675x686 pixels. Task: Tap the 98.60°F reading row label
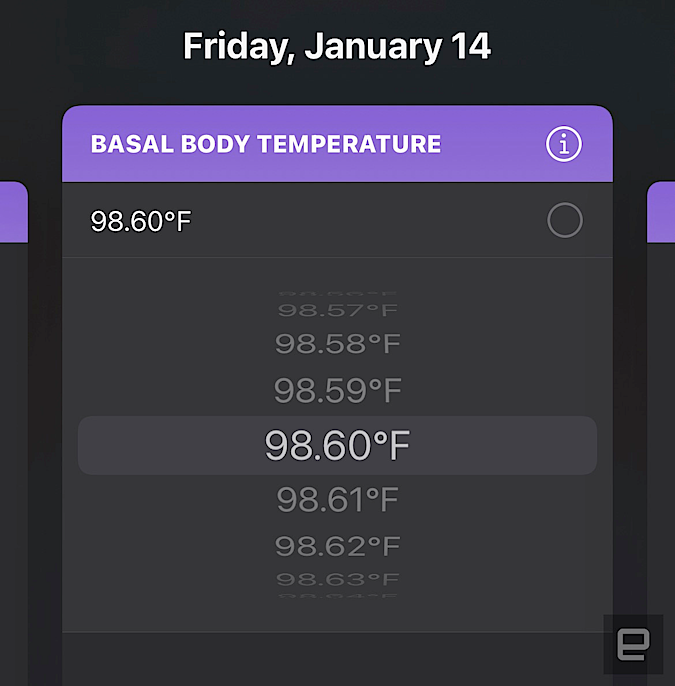tap(141, 221)
